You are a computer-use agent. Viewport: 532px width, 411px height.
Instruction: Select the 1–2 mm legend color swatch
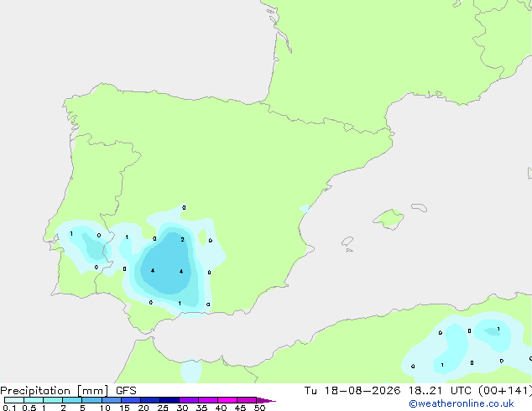[x=53, y=400]
